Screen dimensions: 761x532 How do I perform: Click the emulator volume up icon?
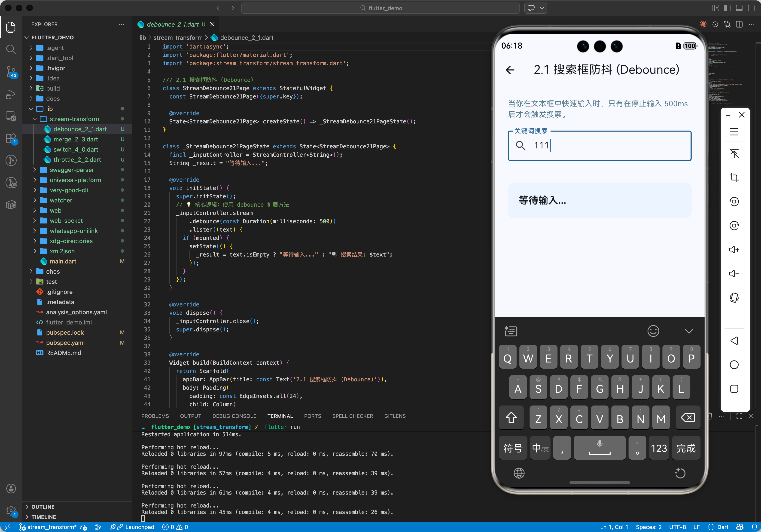point(734,250)
